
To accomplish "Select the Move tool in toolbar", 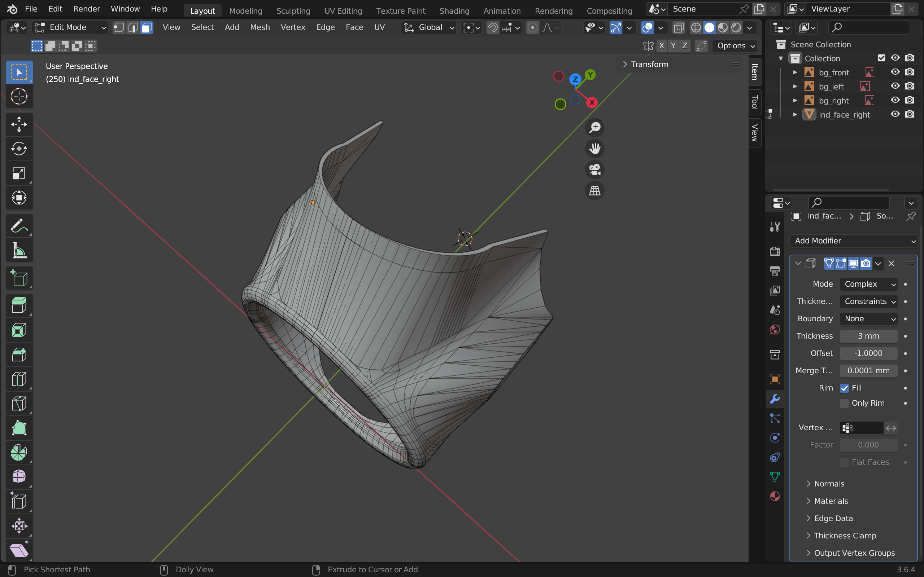I will [x=19, y=124].
